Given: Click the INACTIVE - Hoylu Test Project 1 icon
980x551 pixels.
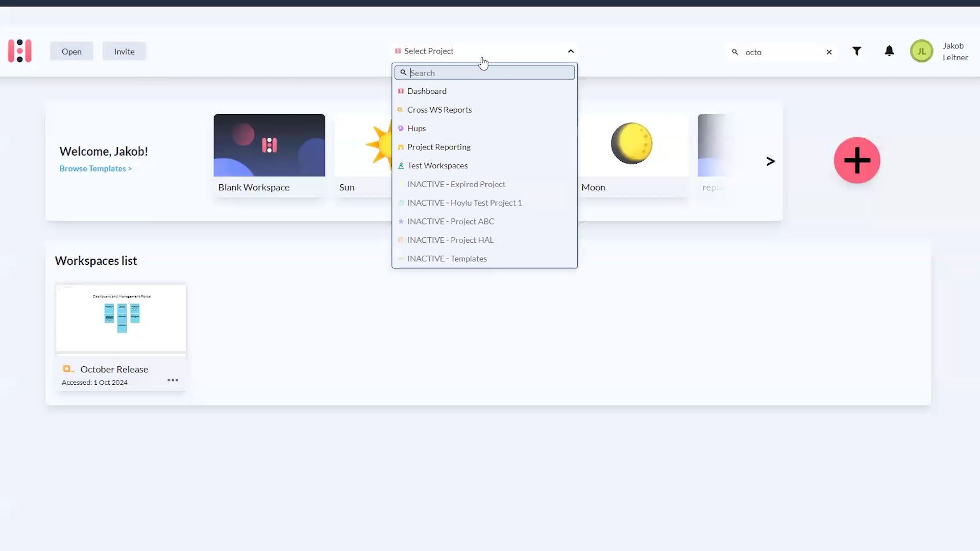Looking at the screenshot, I should point(401,203).
